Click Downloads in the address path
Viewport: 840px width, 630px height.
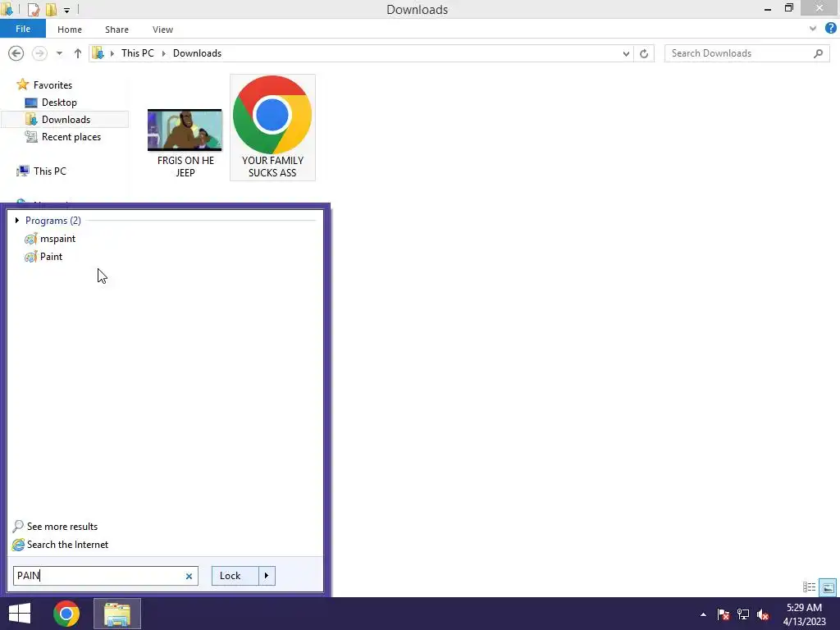pyautogui.click(x=197, y=53)
